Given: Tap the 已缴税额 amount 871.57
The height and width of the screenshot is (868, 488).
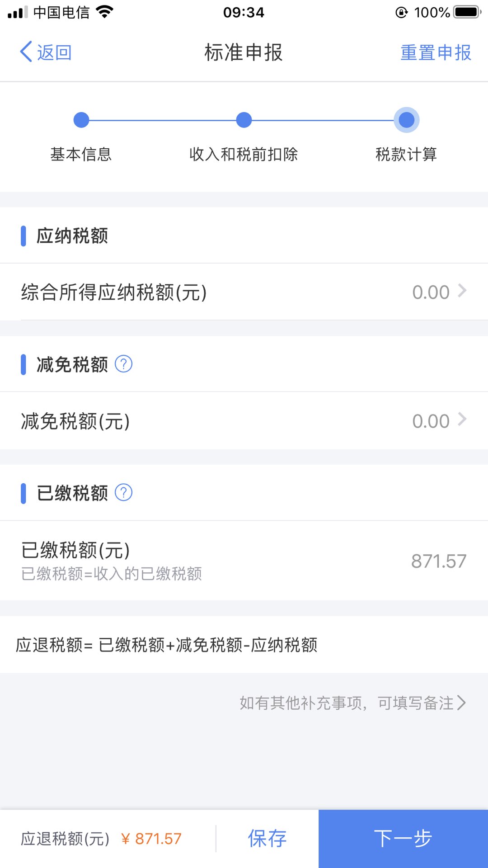Looking at the screenshot, I should 438,561.
